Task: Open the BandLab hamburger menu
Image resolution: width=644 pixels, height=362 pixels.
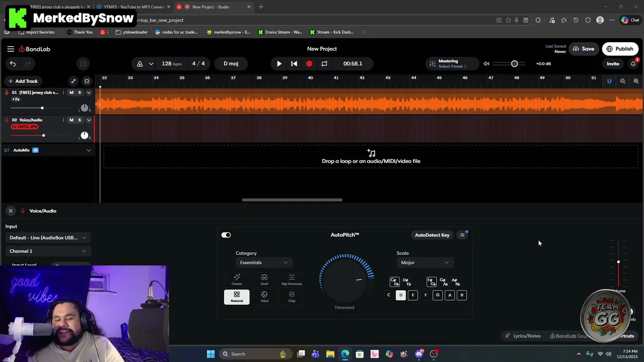Action: pos(11,49)
